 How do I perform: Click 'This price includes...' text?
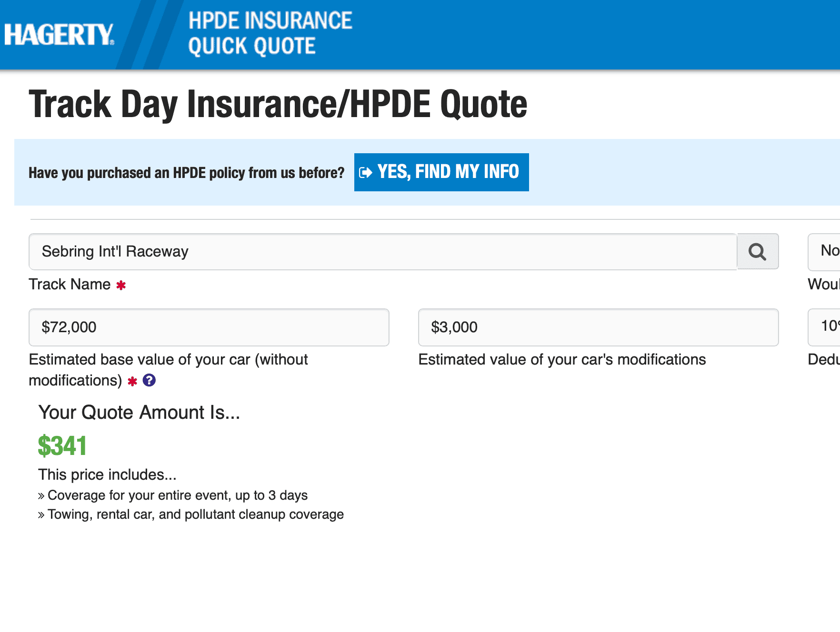107,474
